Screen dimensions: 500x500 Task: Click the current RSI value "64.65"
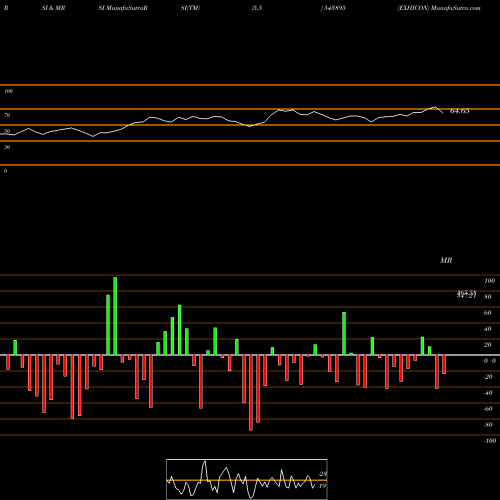(460, 111)
